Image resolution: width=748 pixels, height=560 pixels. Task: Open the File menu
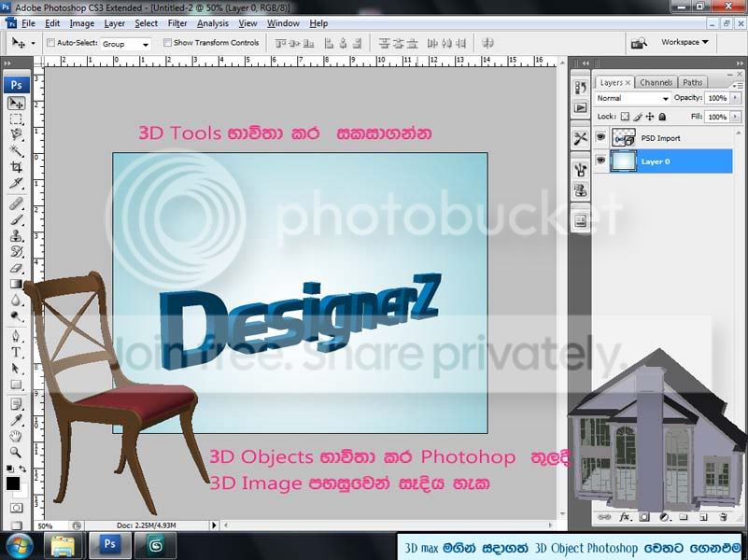tap(28, 23)
